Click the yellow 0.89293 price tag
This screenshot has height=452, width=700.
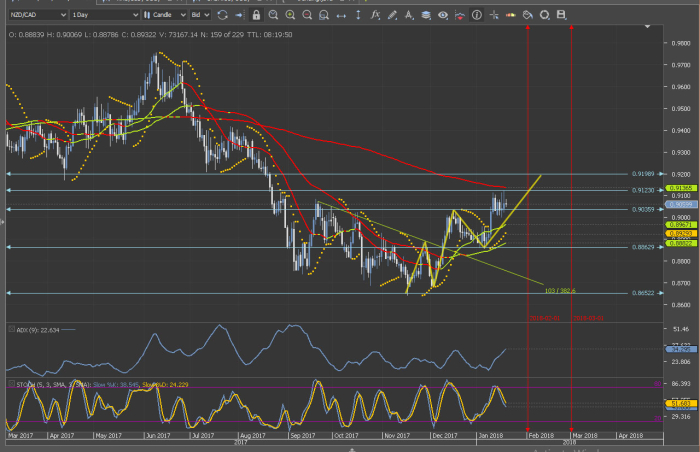(681, 234)
